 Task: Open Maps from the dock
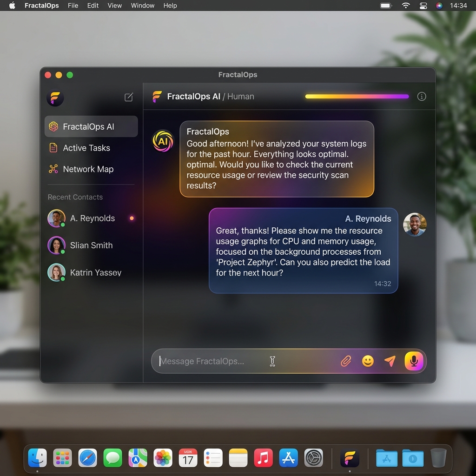(138, 457)
